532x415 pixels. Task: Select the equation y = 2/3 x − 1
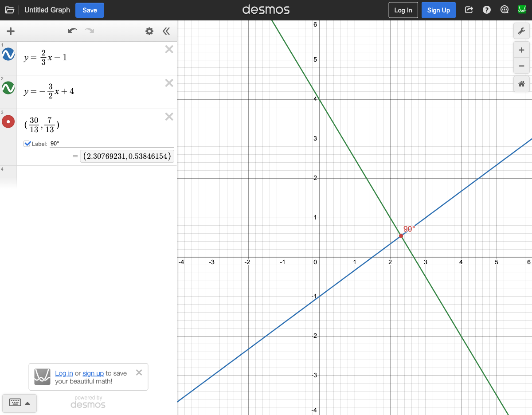point(45,57)
